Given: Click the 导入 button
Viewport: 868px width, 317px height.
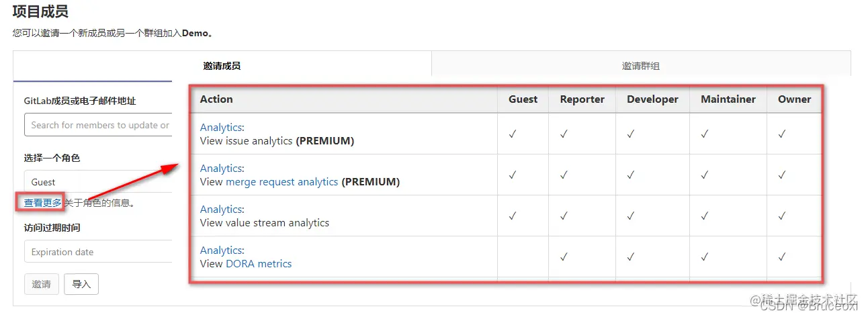Looking at the screenshot, I should (81, 284).
